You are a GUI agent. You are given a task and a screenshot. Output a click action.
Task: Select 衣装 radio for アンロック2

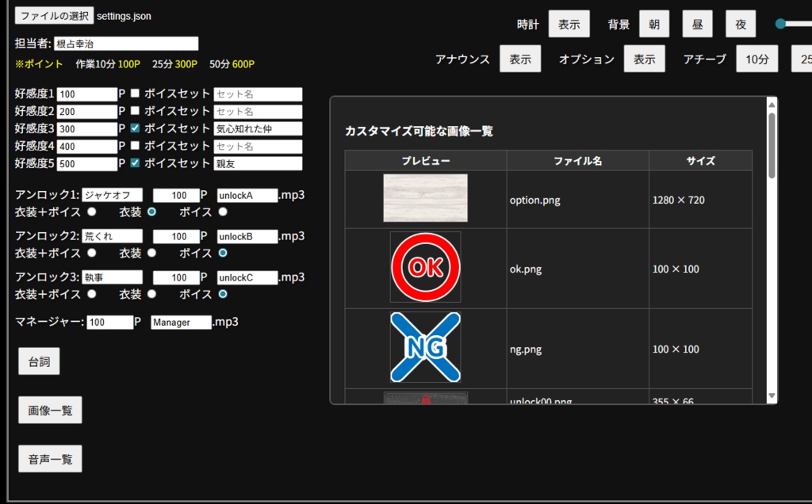point(151,253)
